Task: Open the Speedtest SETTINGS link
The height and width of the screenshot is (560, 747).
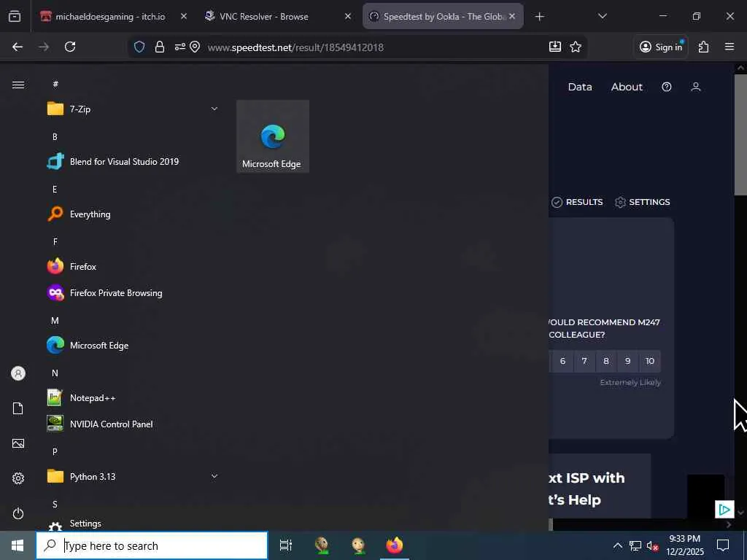Action: coord(642,202)
